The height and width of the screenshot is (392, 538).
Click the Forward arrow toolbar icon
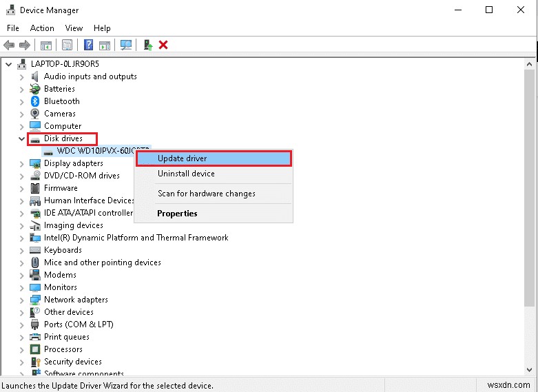pos(25,45)
